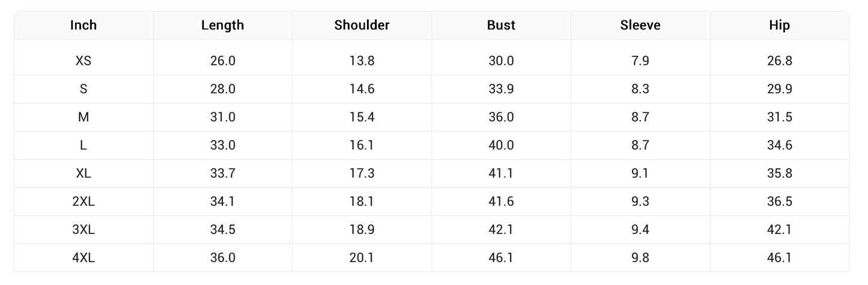Viewport: 868px width, 285px height.
Task: Select the L size row label
Action: 83,145
